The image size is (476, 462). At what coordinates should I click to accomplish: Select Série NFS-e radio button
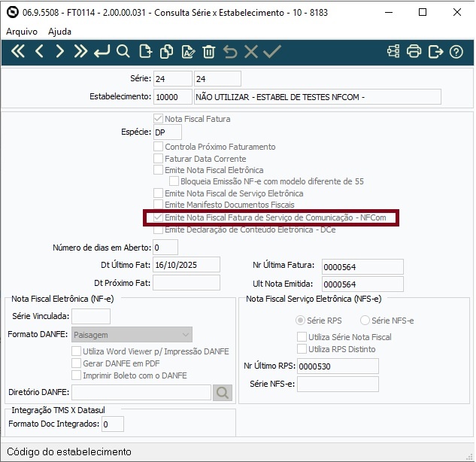pyautogui.click(x=365, y=321)
